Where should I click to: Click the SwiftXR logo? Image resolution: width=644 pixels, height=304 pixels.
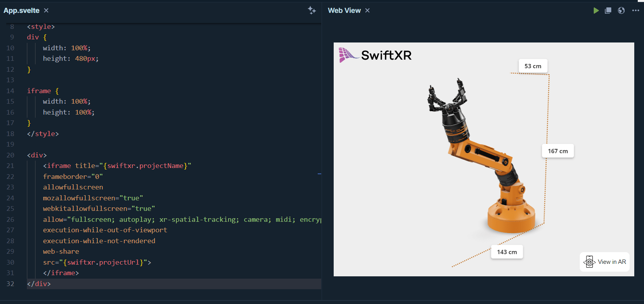[x=375, y=55]
